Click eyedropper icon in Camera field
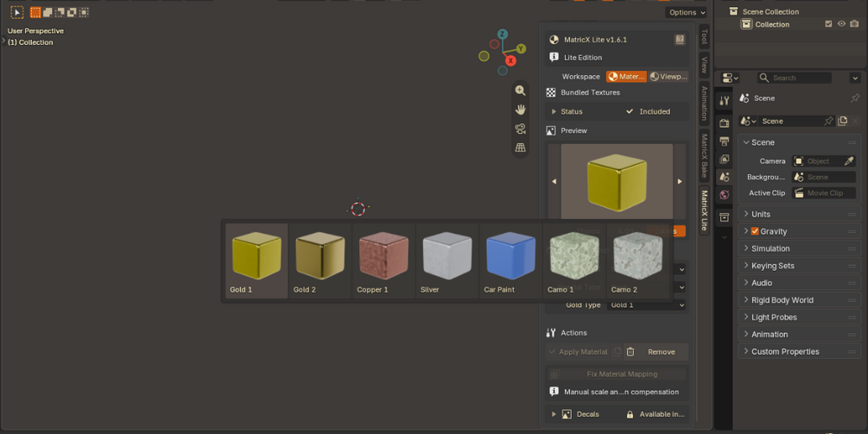The width and height of the screenshot is (868, 434). point(849,160)
